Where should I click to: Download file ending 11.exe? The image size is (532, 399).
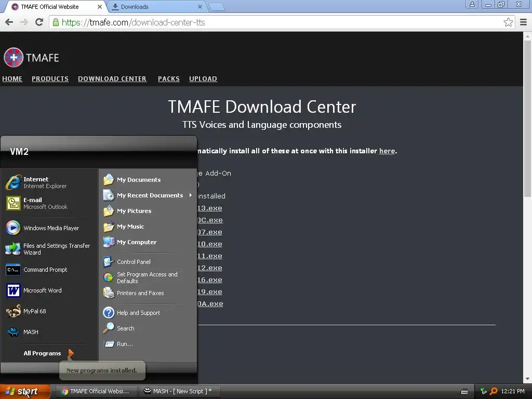[x=210, y=256]
